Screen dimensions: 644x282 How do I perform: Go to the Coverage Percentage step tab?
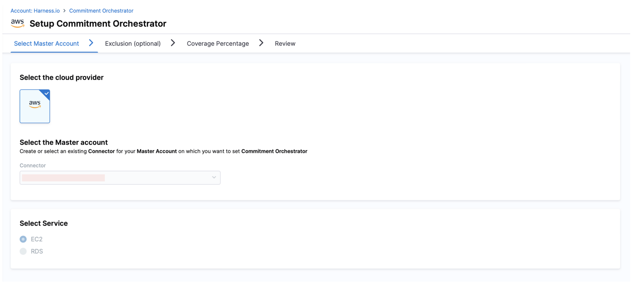(218, 44)
